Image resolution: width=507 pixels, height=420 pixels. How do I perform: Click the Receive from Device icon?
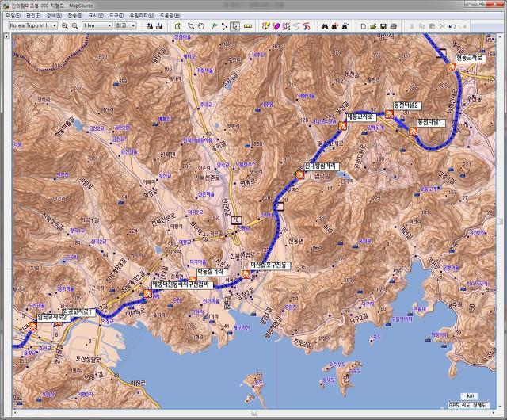[x=159, y=26]
